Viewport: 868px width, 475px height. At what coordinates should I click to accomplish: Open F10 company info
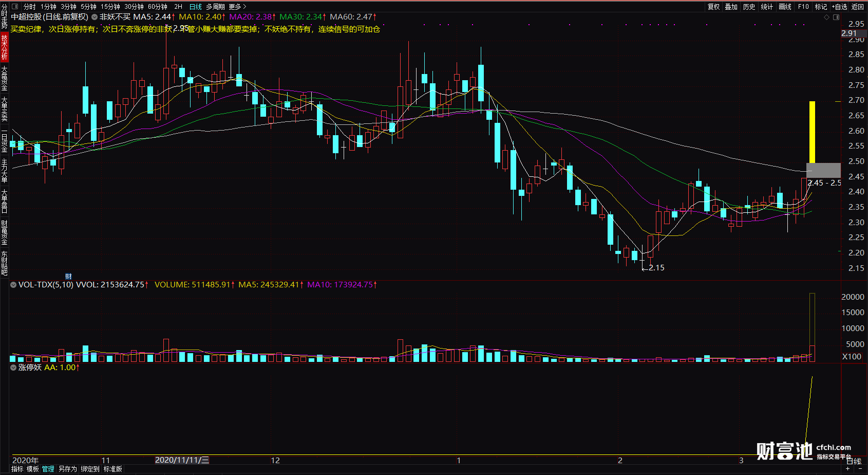[x=804, y=7]
